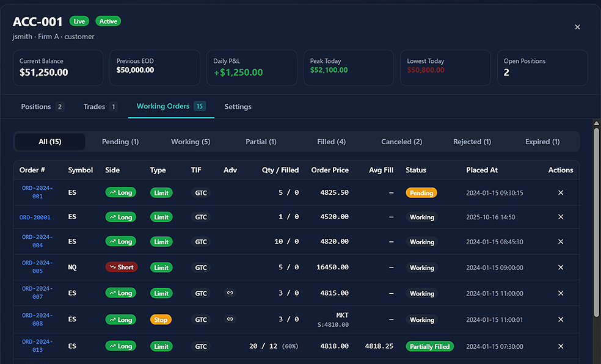601x364 pixels.
Task: Cancel order ORD-20001 using X icon
Action: (561, 217)
